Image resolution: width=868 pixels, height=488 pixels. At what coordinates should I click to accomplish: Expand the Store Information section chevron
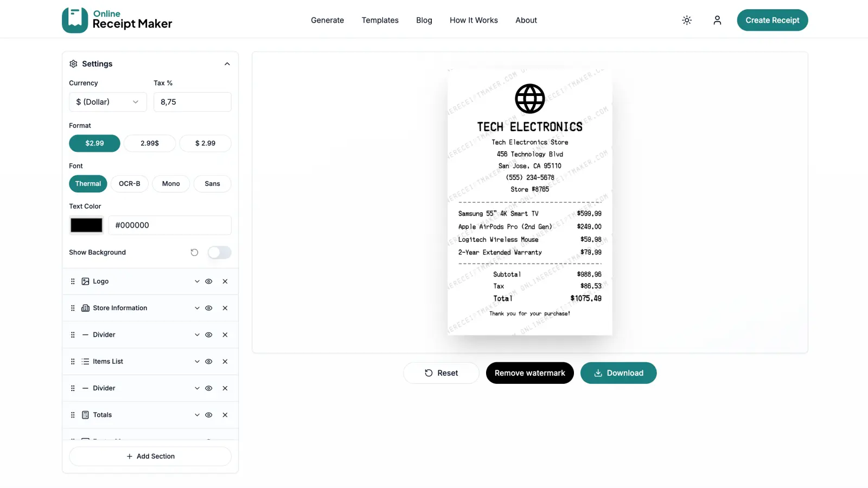tap(197, 308)
